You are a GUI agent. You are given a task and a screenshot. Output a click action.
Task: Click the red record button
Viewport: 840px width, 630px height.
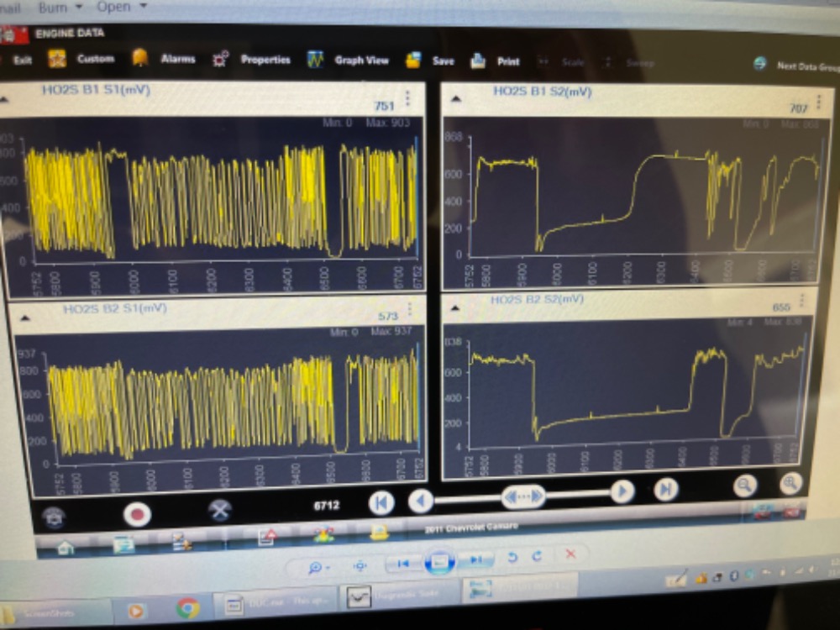137,513
